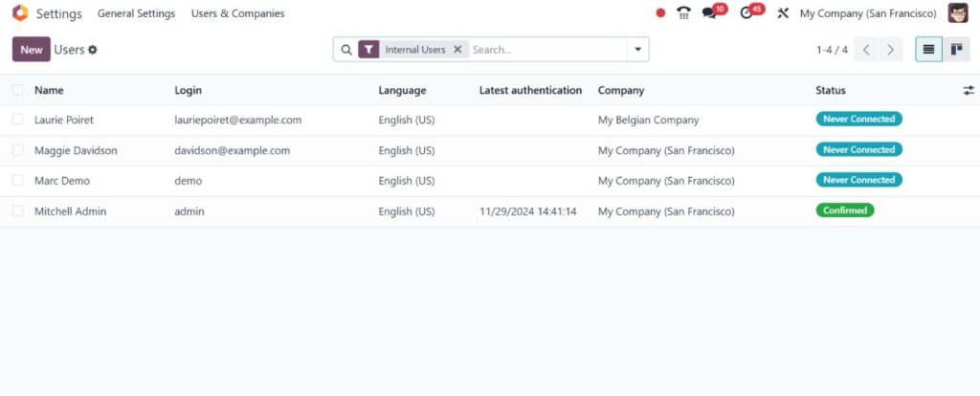The image size is (980, 396).
Task: Click Company cell in Maggie Davidson row
Action: tap(666, 150)
